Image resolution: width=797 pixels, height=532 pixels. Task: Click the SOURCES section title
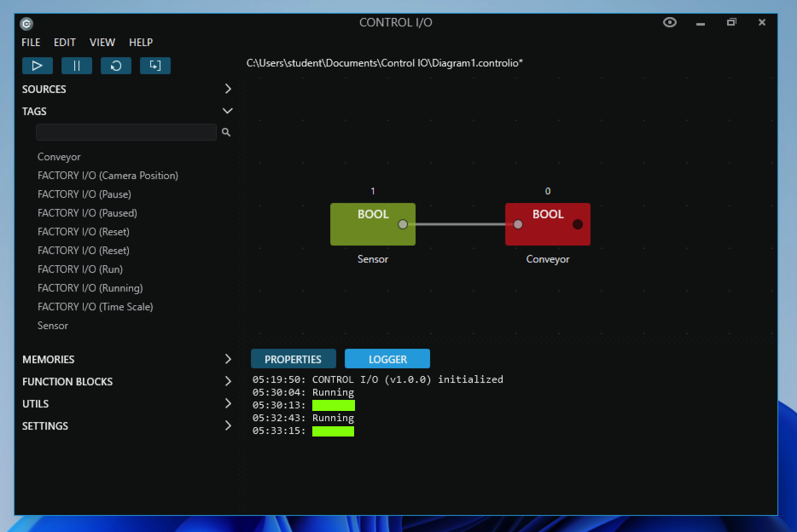pyautogui.click(x=44, y=90)
